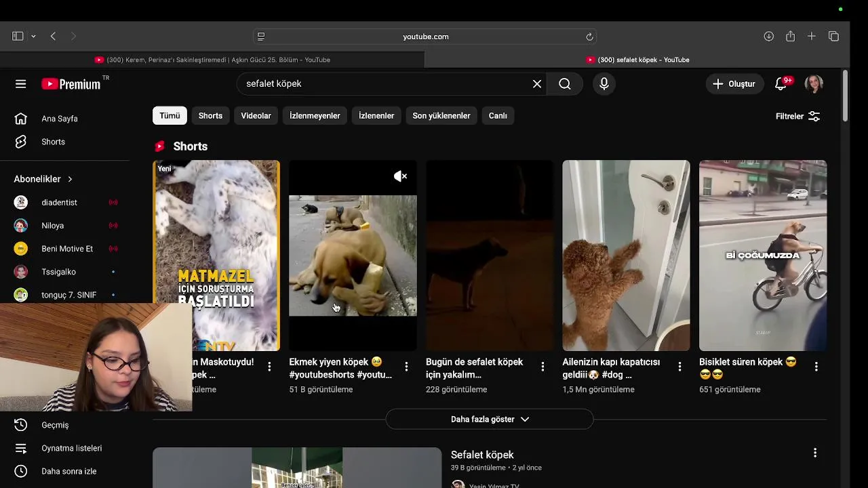
Task: Open Safari downloads icon
Action: 768,37
